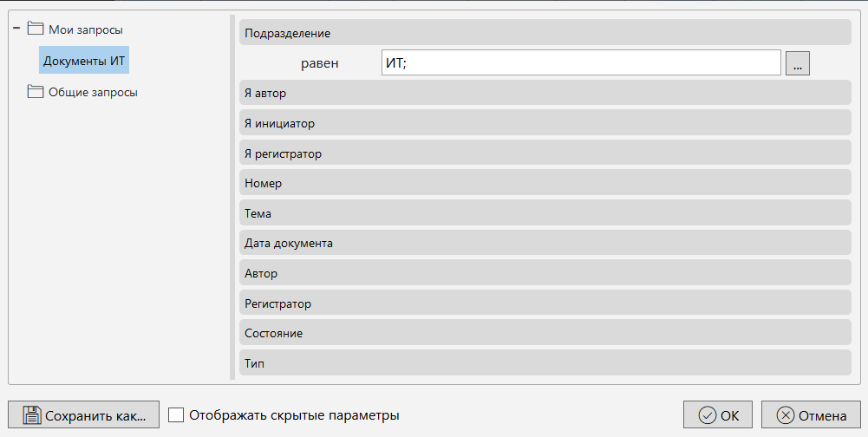Open the ellipsis picker for Подразделение
This screenshot has height=437, width=868.
[797, 63]
